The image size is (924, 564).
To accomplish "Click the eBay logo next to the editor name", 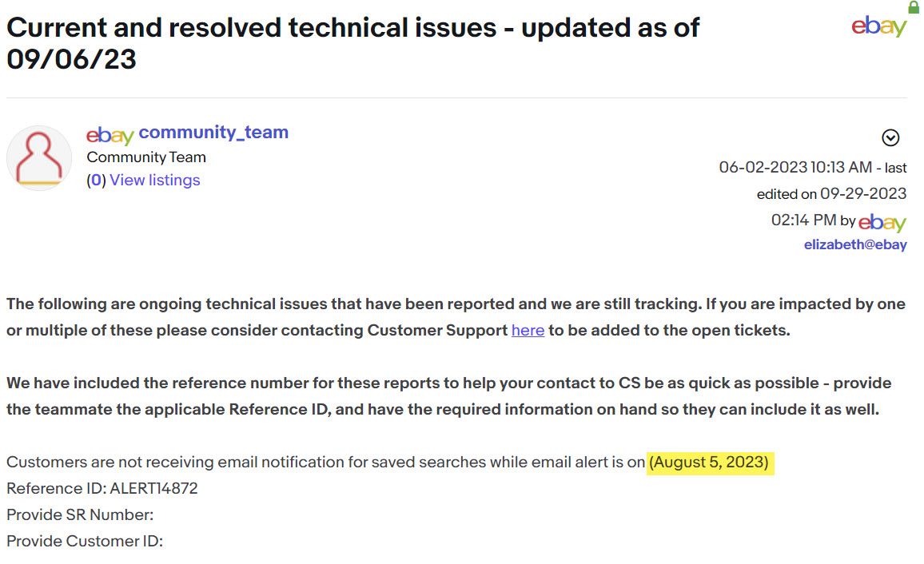I will (x=882, y=222).
